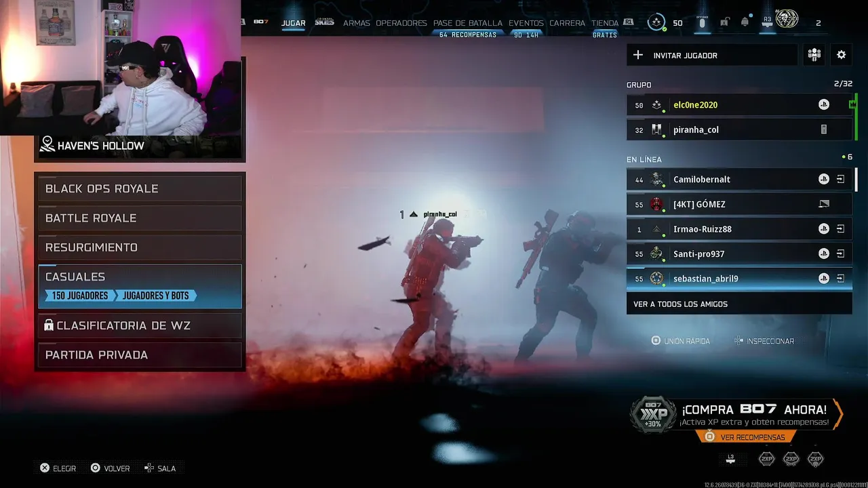Join Camilobernalt using the join icon
Screen dimensions: 868x488
click(840, 180)
